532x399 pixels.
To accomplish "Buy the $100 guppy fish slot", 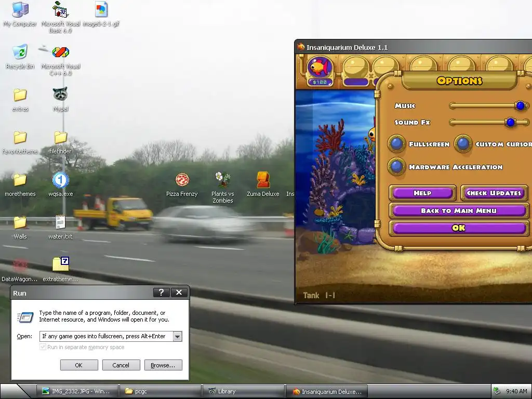I will (320, 71).
